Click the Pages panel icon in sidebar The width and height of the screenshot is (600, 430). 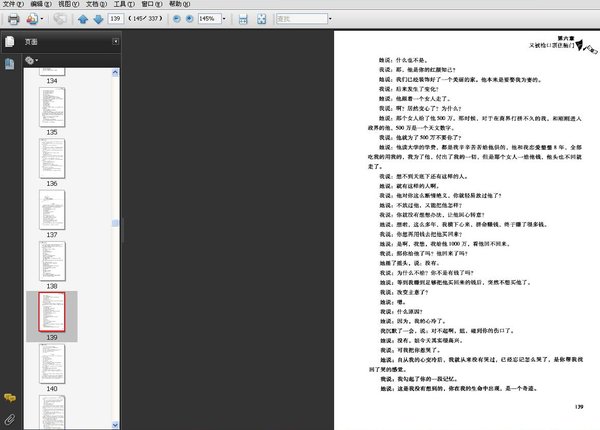click(x=10, y=41)
